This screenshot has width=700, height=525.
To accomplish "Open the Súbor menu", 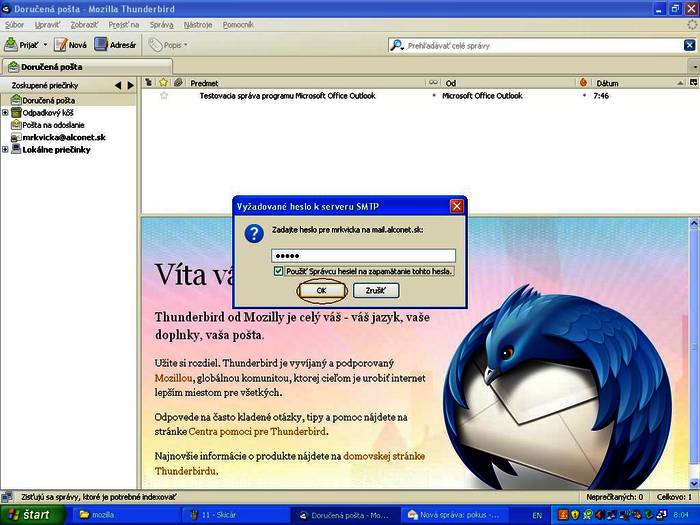I will point(14,25).
